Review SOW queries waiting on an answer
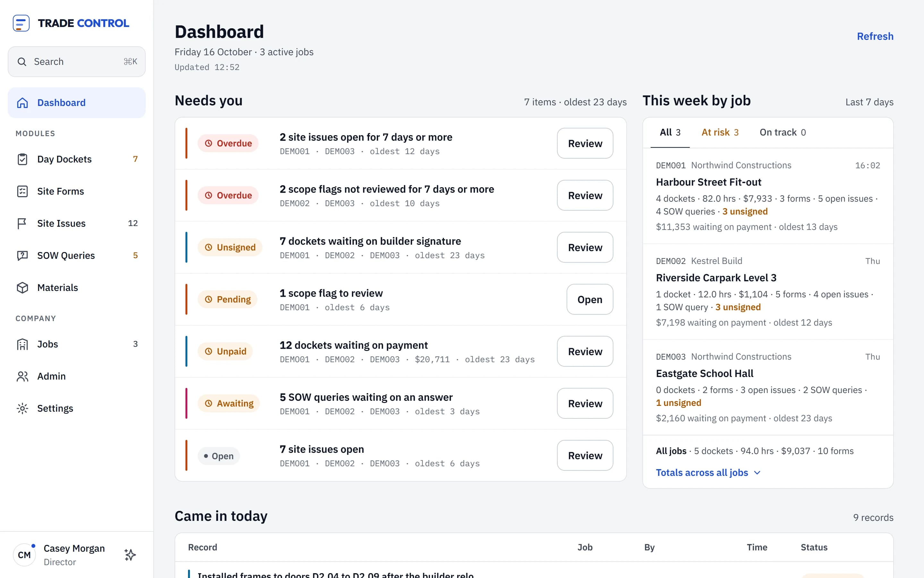This screenshot has height=578, width=924. (x=585, y=403)
